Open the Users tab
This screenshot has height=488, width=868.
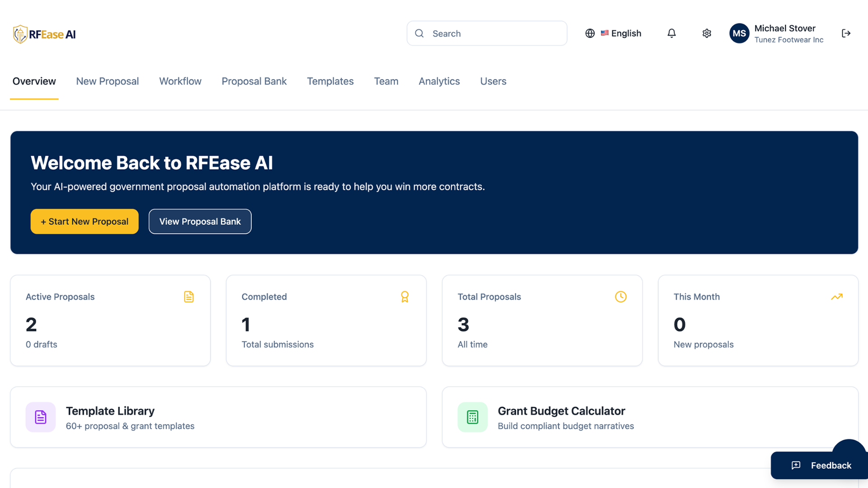coord(493,81)
